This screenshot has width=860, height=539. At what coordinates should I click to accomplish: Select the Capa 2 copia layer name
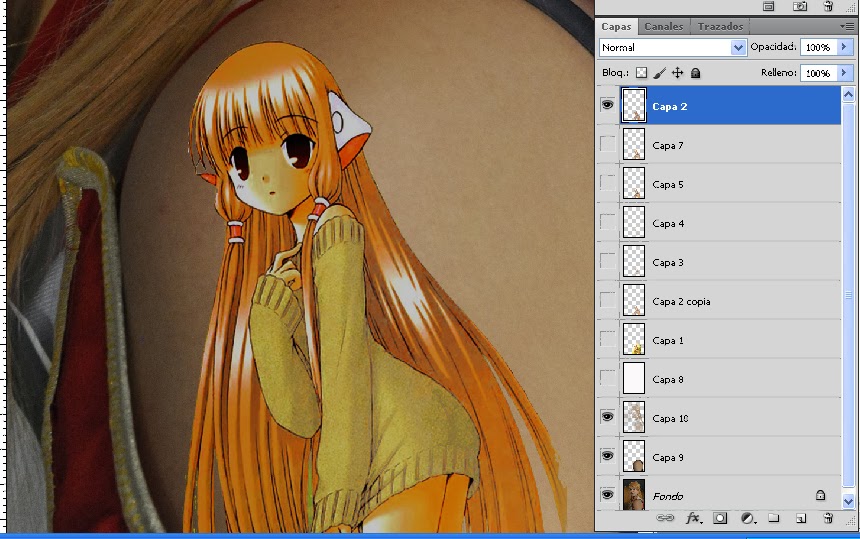[x=681, y=301]
